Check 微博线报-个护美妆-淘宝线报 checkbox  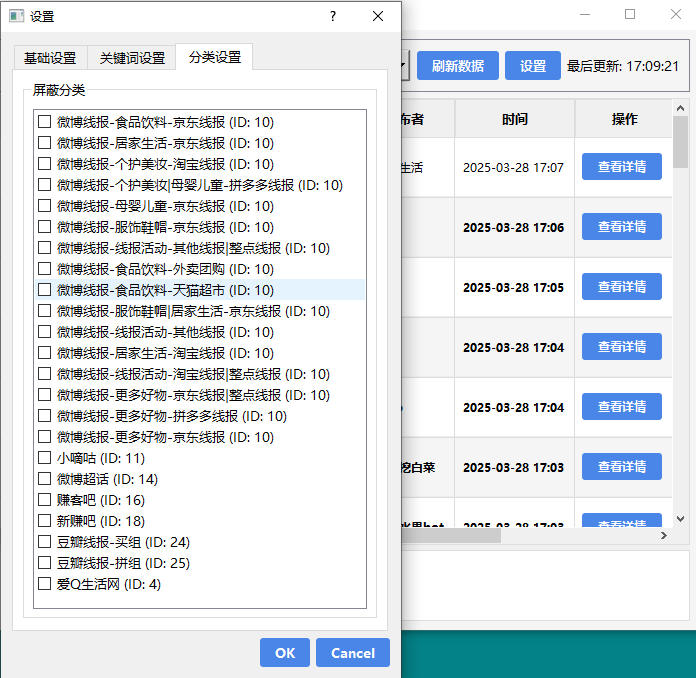tap(44, 164)
